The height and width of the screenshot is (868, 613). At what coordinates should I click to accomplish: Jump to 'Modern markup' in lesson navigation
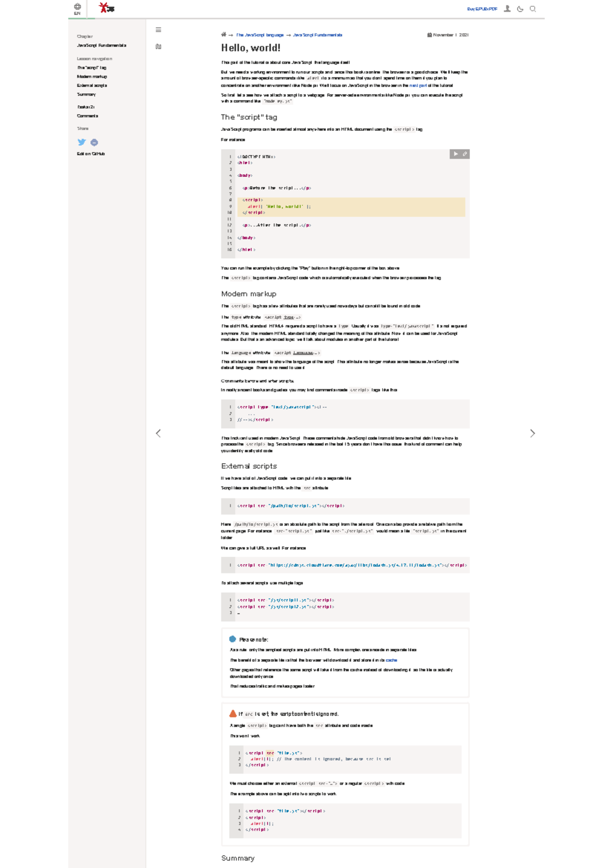pos(92,77)
